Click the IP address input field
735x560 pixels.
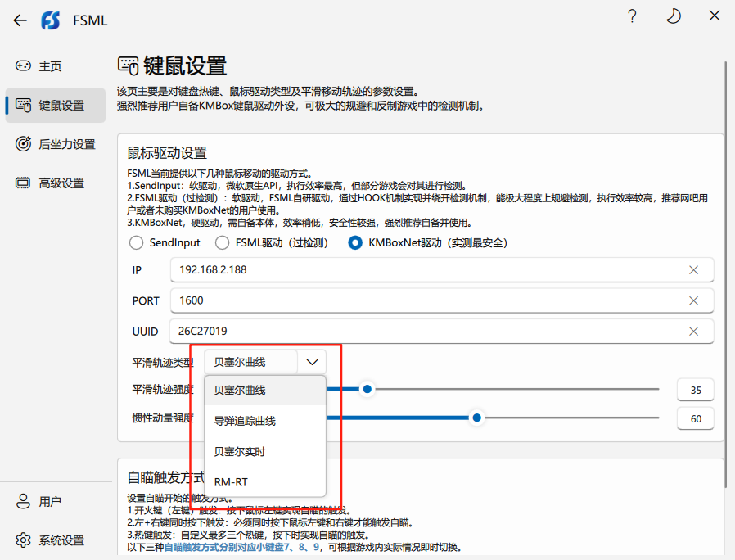click(x=426, y=270)
